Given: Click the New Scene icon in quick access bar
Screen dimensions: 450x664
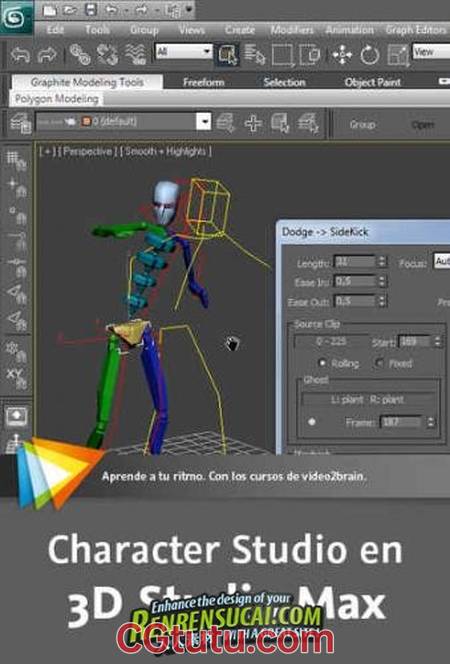Looking at the screenshot, I should click(50, 10).
